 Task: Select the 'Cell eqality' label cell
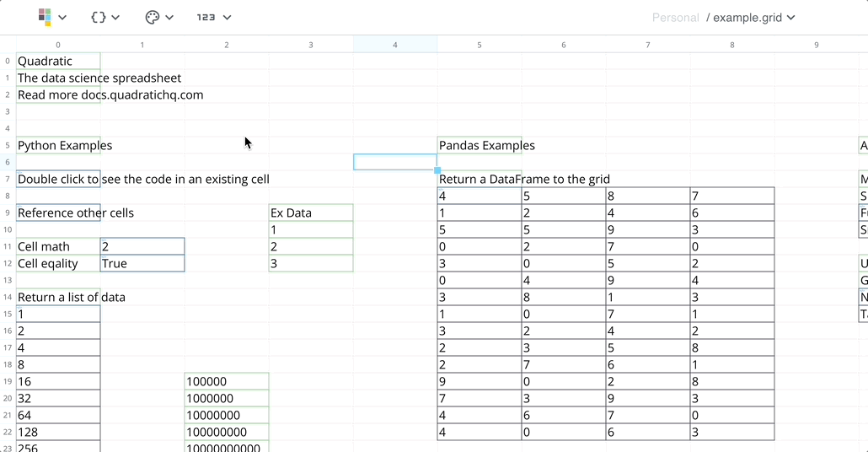tap(58, 263)
